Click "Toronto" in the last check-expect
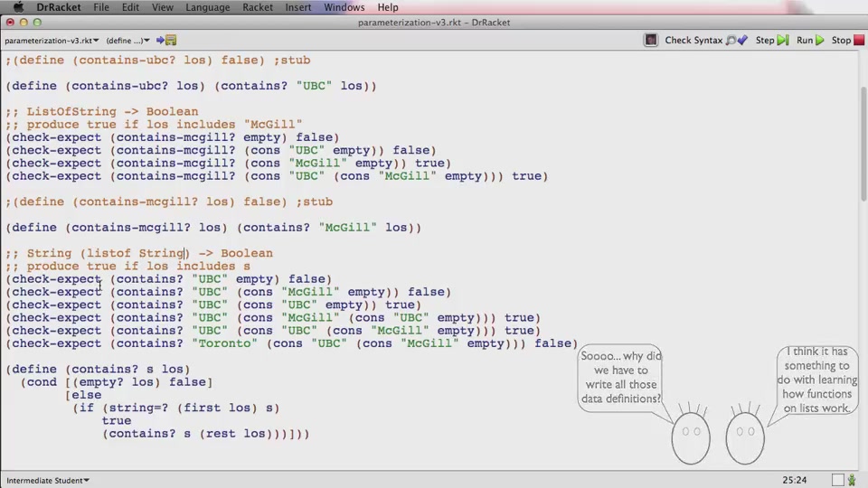The width and height of the screenshot is (868, 488). (x=225, y=343)
